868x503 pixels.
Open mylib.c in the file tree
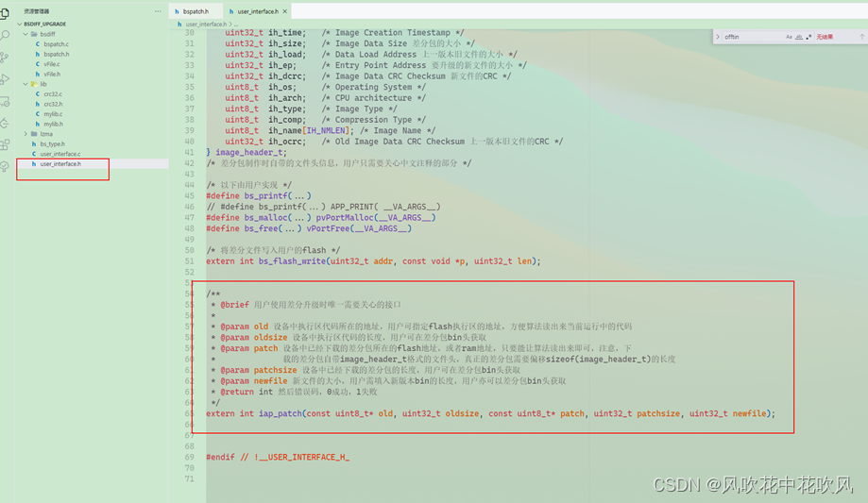coord(53,114)
